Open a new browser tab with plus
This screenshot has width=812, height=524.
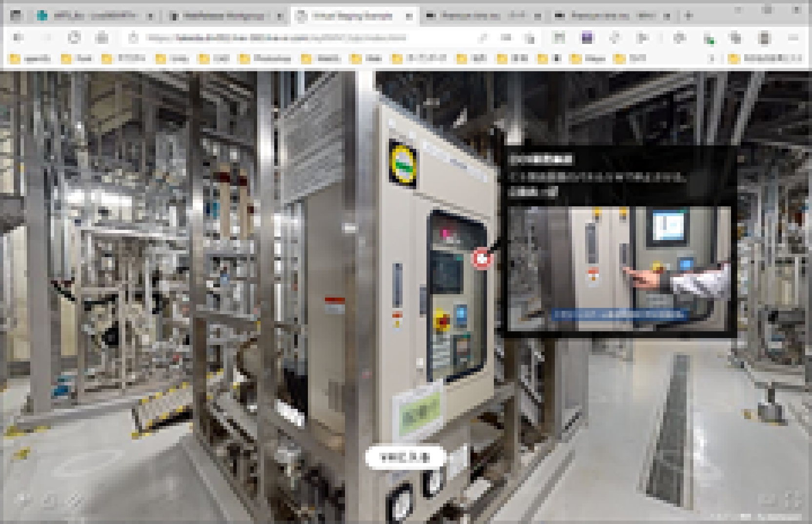[x=689, y=16]
